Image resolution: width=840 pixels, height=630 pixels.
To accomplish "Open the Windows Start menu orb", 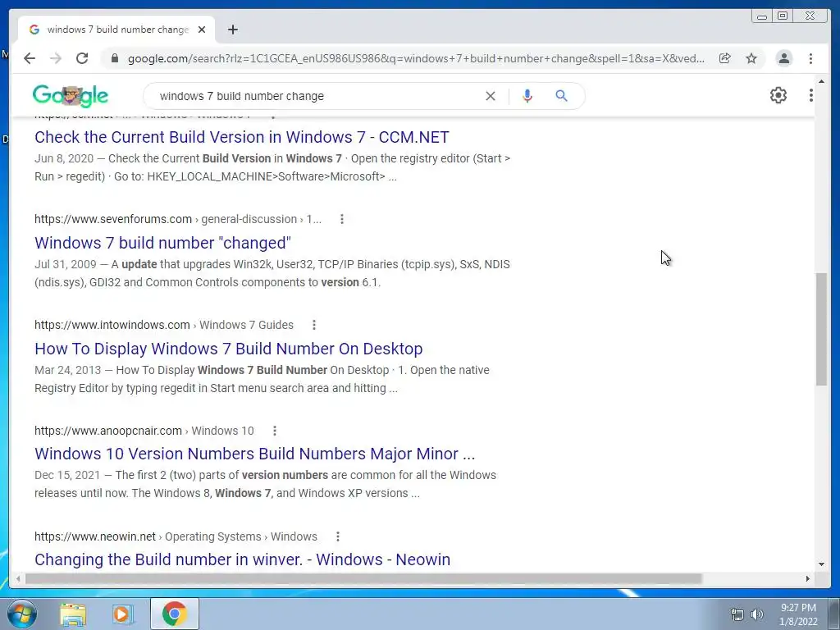I will tap(22, 614).
